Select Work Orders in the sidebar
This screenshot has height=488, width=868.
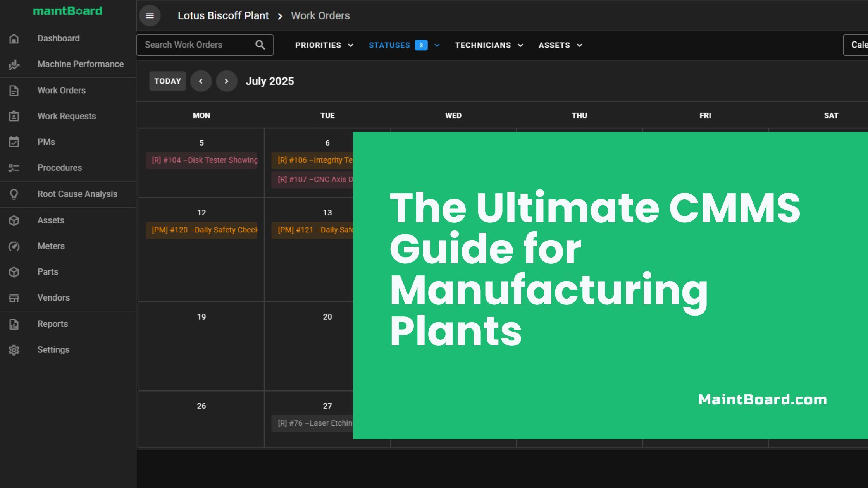tap(61, 90)
